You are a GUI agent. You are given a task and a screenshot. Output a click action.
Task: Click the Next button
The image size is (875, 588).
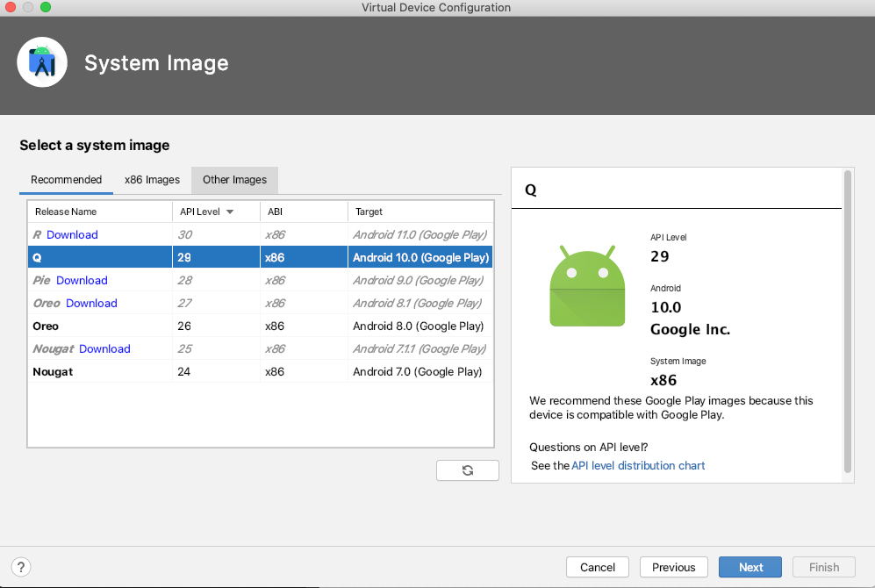coord(750,567)
